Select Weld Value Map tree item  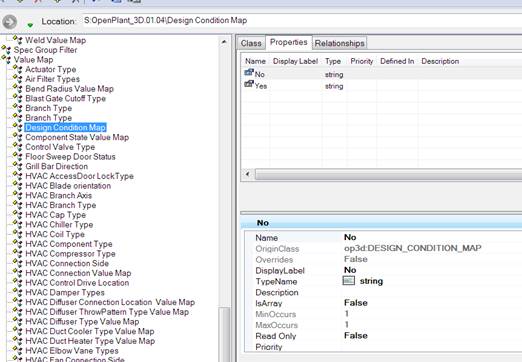[55, 40]
